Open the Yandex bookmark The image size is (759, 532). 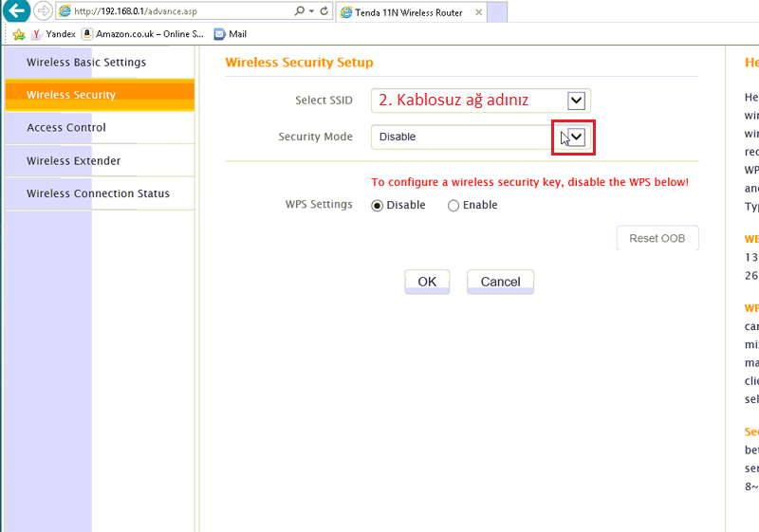[x=53, y=34]
